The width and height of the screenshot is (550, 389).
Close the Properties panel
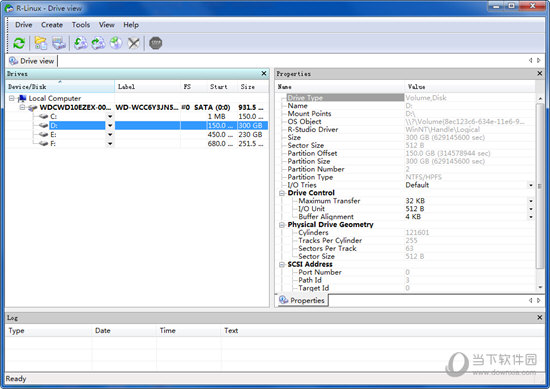coord(539,73)
